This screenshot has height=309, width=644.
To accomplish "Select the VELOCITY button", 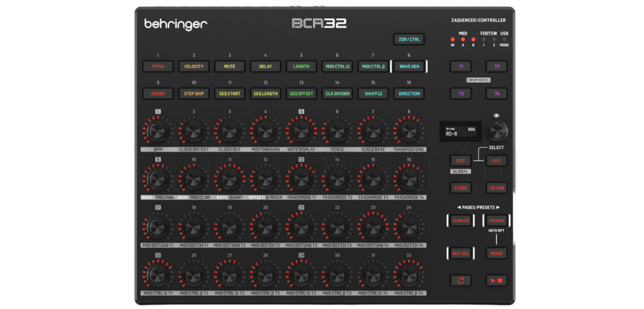I will click(x=194, y=66).
